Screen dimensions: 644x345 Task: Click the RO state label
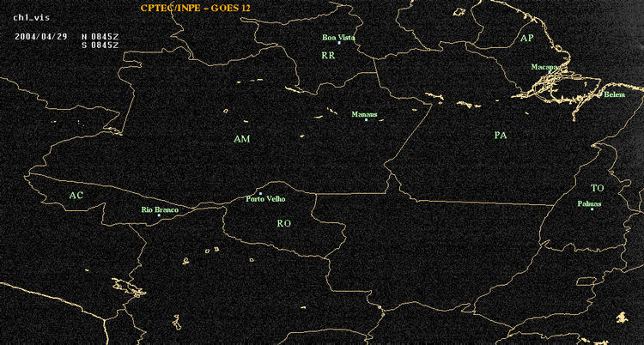284,223
